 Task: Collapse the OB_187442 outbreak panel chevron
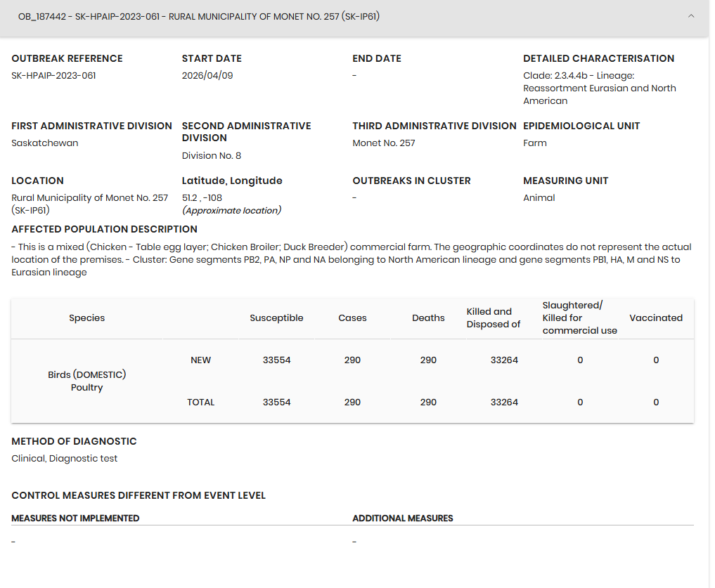point(691,16)
